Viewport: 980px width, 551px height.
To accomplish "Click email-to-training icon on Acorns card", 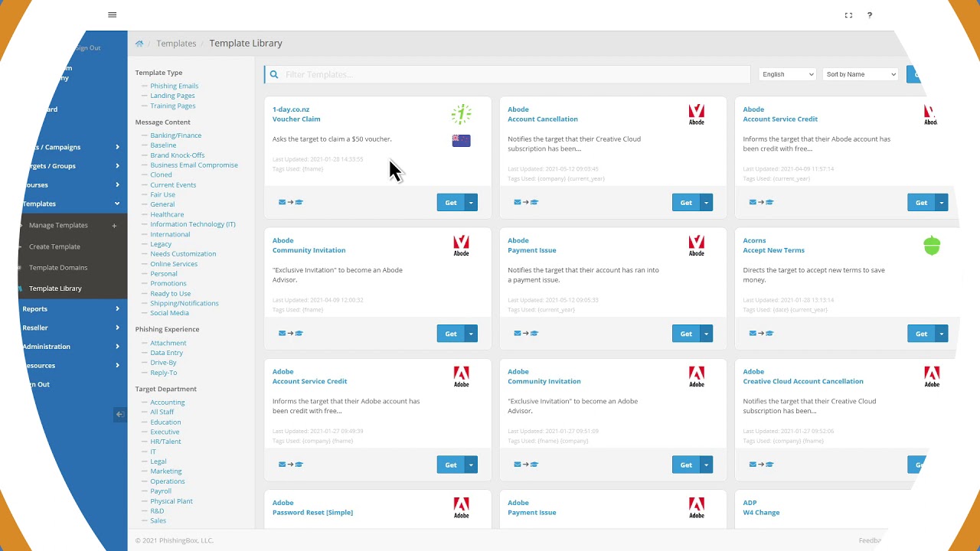I will (762, 334).
